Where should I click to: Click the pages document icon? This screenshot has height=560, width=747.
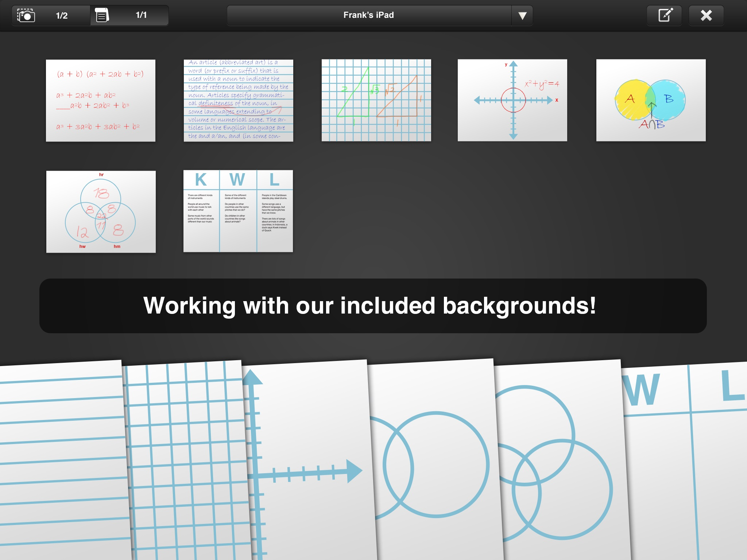[102, 15]
